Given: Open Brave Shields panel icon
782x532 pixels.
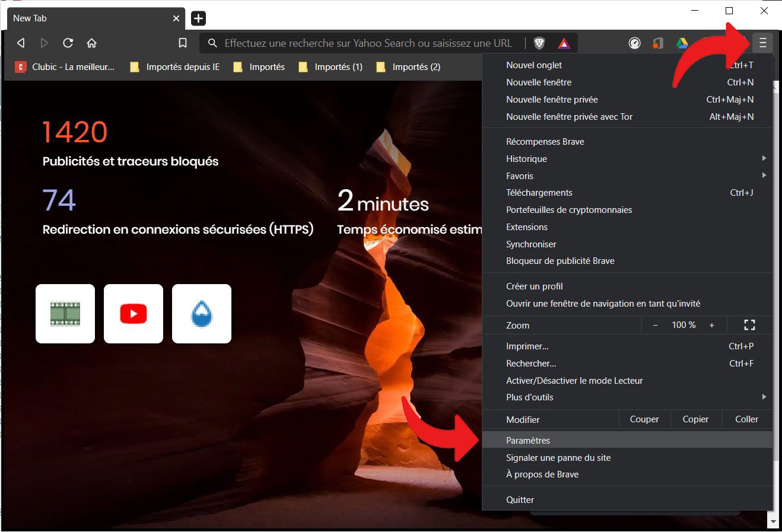Looking at the screenshot, I should tap(539, 43).
